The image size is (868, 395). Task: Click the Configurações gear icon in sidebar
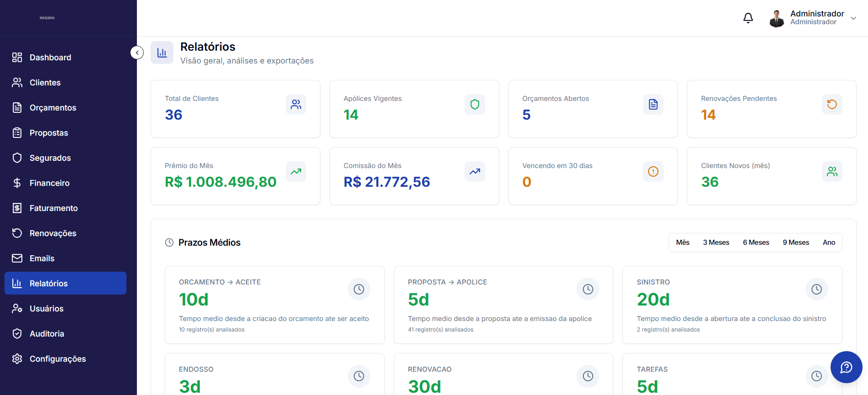(17, 358)
